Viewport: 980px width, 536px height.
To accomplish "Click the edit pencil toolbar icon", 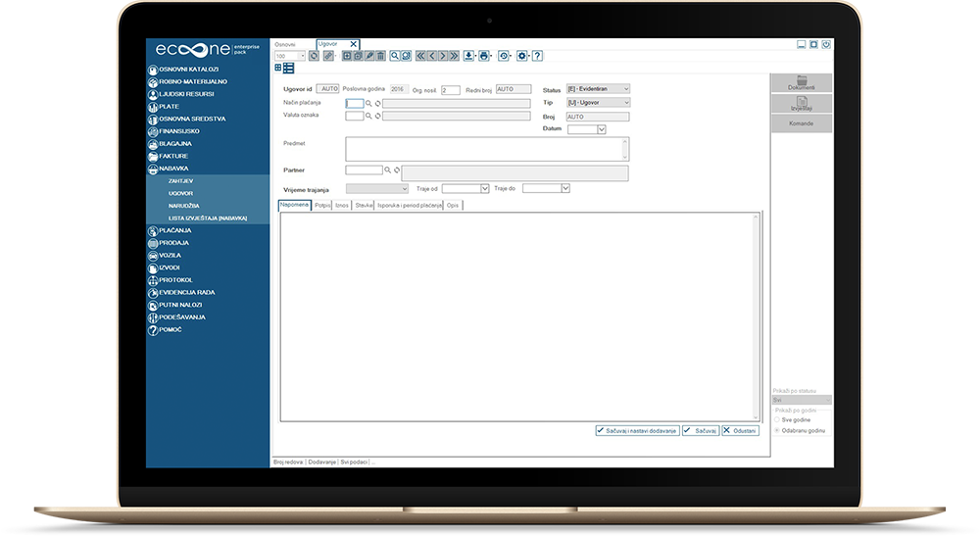I will 369,56.
